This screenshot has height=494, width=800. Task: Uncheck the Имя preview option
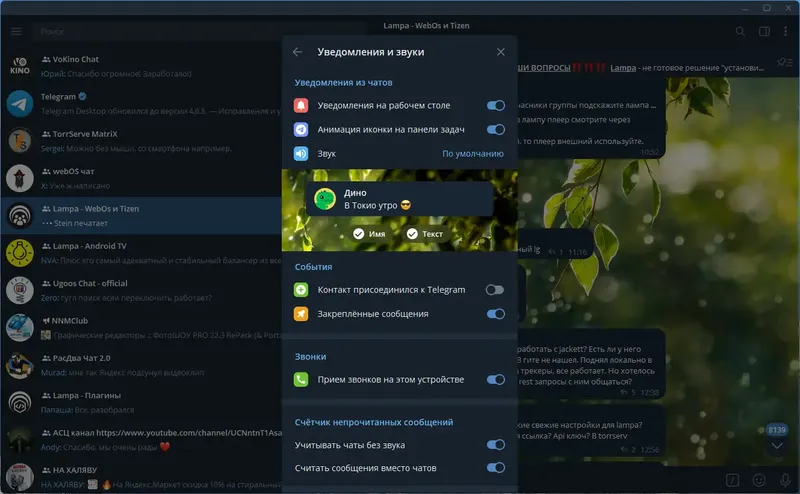[x=369, y=234]
